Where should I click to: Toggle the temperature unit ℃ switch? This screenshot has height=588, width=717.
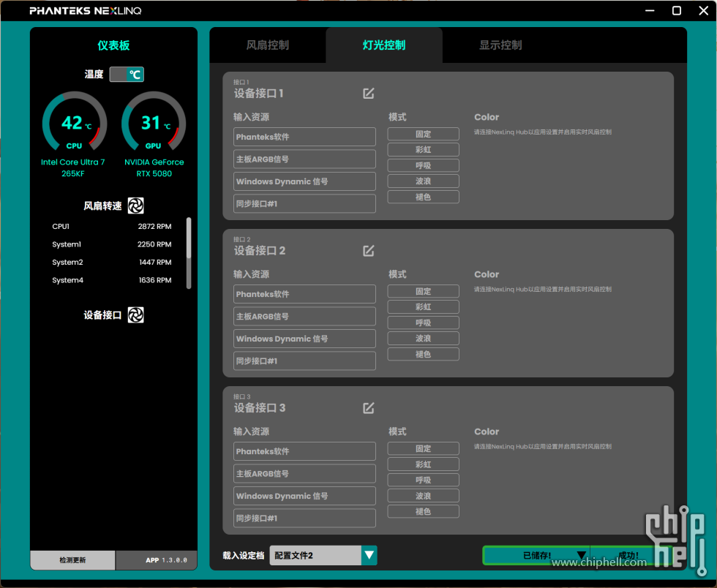[x=127, y=74]
